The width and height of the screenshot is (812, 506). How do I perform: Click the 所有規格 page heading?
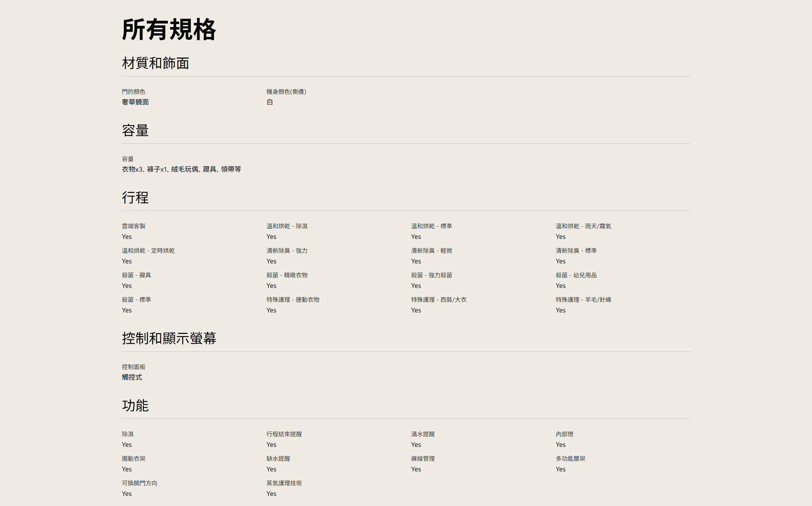tap(169, 30)
